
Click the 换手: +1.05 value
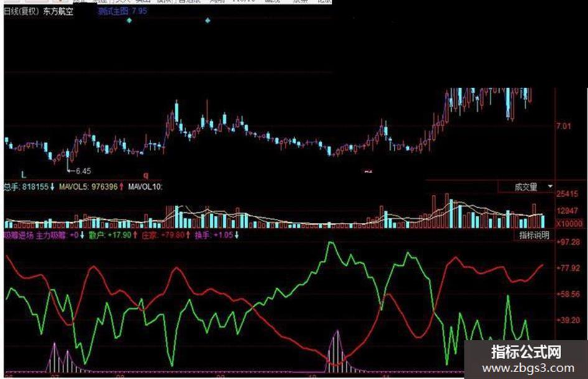click(x=214, y=235)
